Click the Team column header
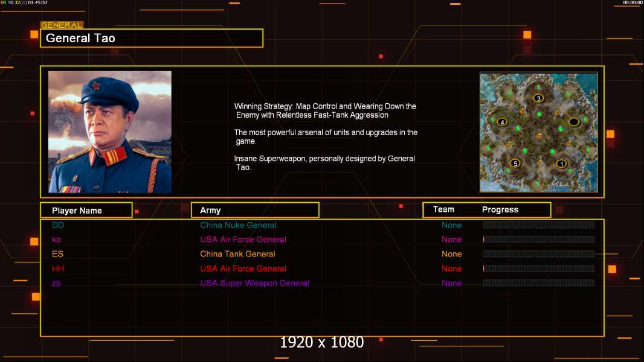644x362 pixels. pos(443,209)
